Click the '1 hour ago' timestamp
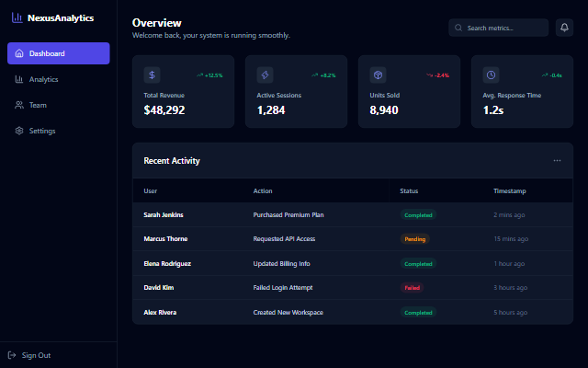 click(509, 264)
